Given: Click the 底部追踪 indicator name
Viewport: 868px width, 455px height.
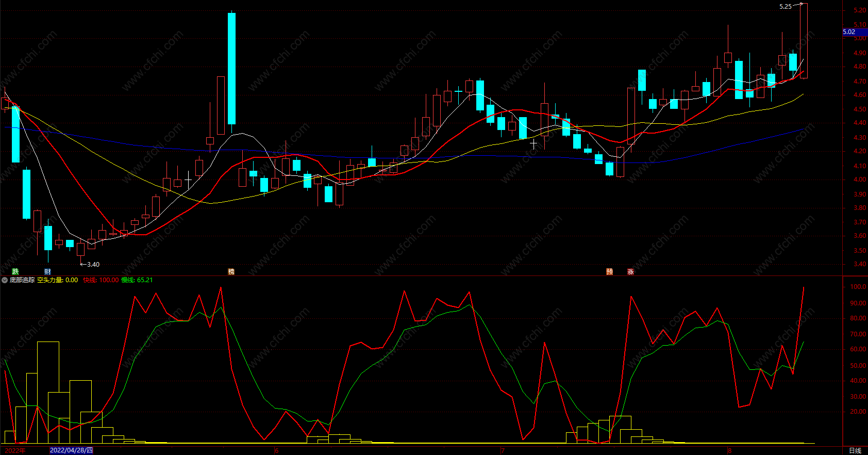Looking at the screenshot, I should (x=22, y=280).
